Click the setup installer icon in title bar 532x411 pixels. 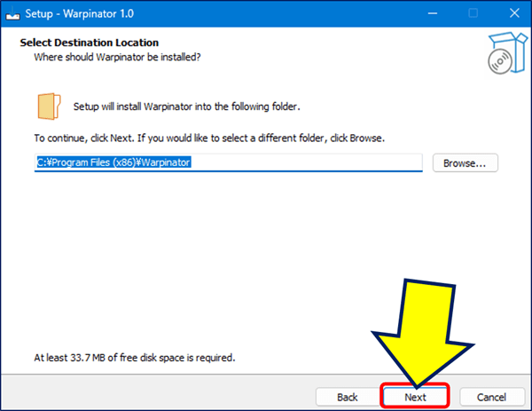pyautogui.click(x=13, y=13)
